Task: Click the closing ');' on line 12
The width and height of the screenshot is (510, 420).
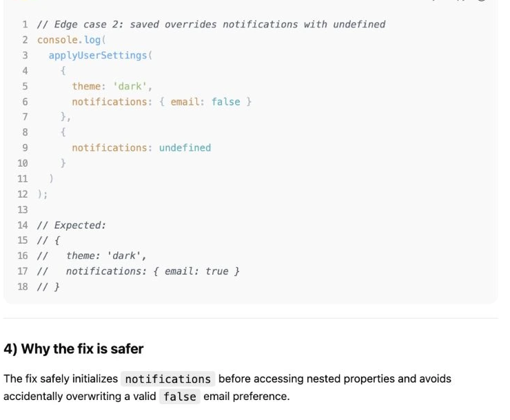Action: [x=42, y=194]
